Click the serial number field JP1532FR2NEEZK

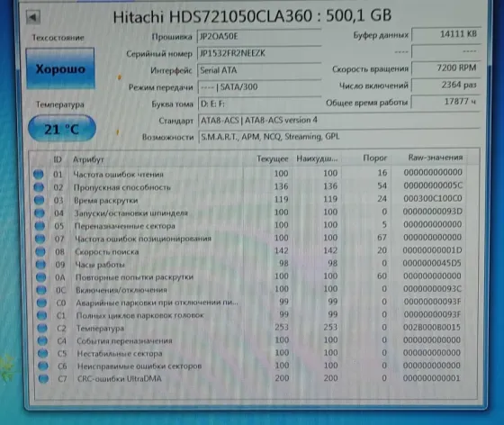(259, 53)
